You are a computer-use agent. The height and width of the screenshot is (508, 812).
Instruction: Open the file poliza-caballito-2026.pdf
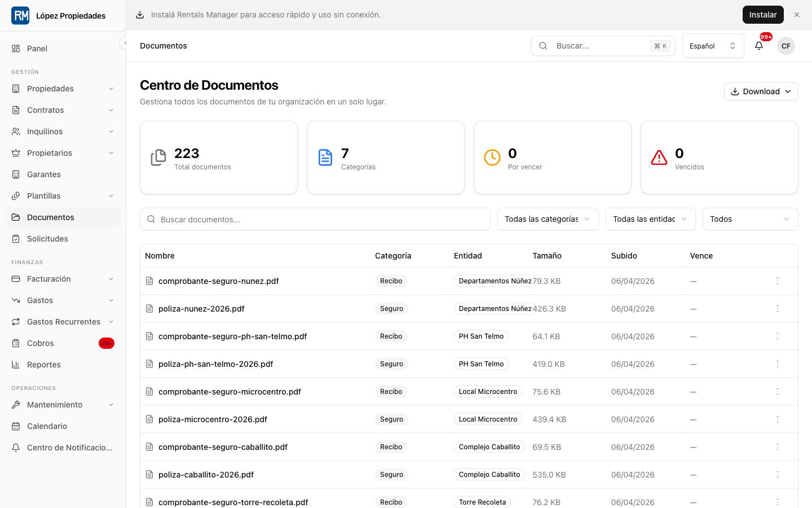click(206, 475)
